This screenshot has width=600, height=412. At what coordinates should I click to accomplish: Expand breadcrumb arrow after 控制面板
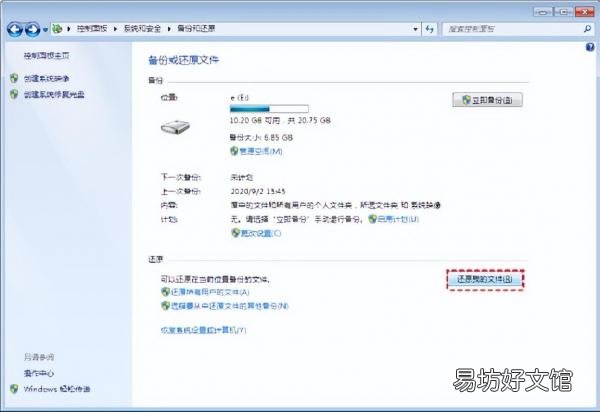coord(115,29)
